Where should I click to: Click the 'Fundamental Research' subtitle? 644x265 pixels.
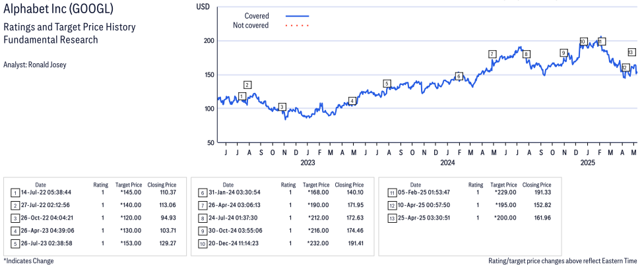(51, 40)
